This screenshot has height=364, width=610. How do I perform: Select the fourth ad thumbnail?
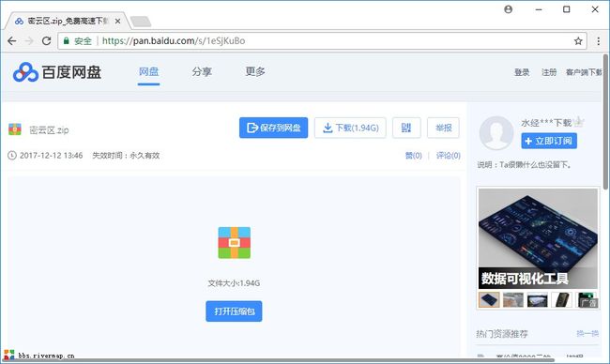click(561, 300)
